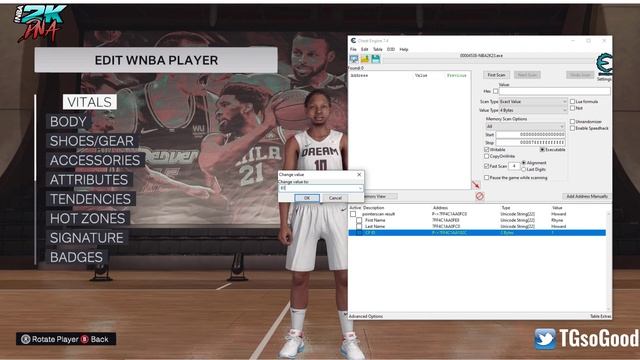Open the Scan Type dropdown
Screen dimensions: 640x360
533,102
